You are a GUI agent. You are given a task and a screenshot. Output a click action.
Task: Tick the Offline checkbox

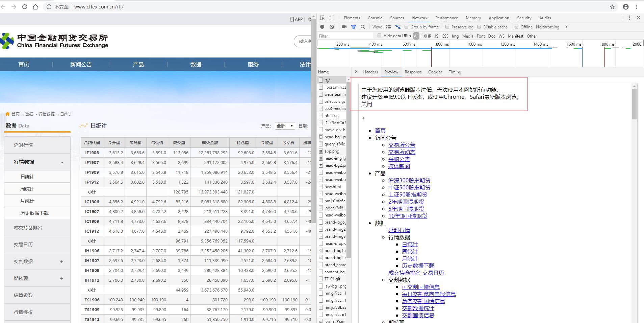tap(516, 27)
